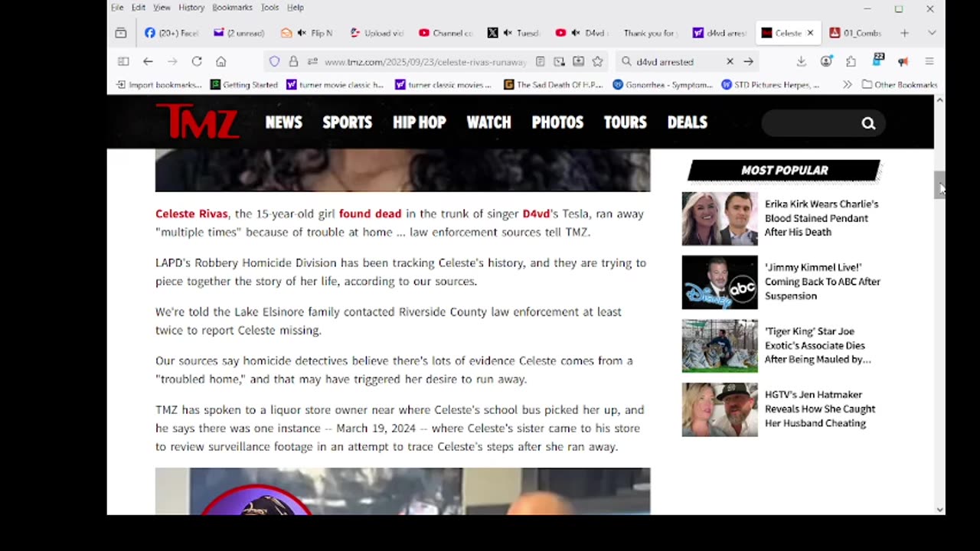Follow the found dead link

click(370, 214)
